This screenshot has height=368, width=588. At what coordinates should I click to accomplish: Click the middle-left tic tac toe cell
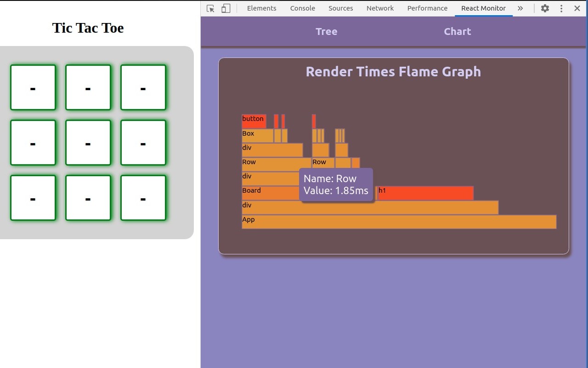click(33, 143)
